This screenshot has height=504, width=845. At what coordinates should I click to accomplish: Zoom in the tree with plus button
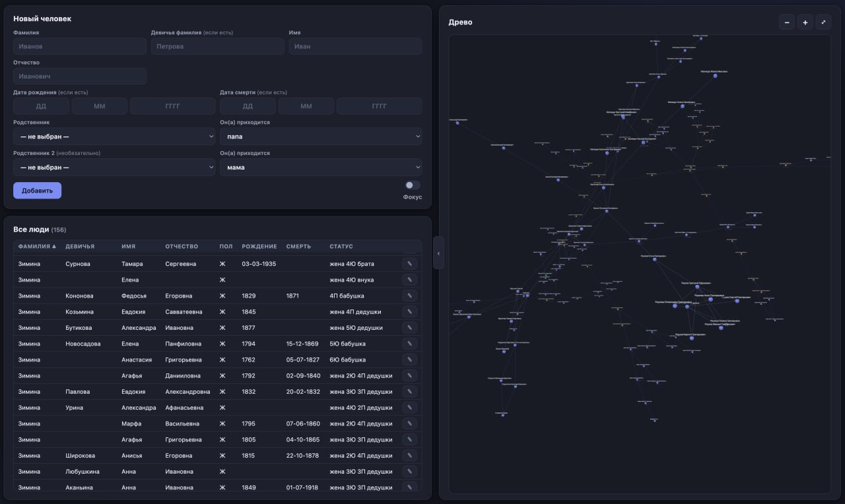pyautogui.click(x=805, y=22)
